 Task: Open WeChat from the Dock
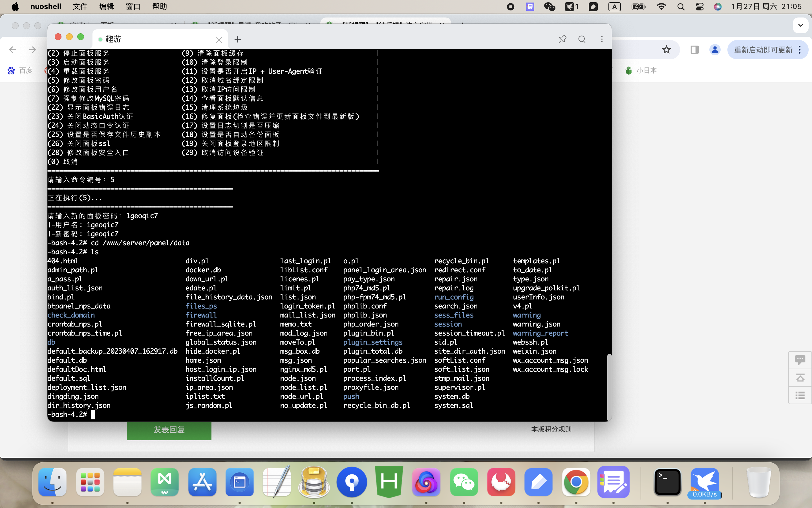click(x=464, y=482)
